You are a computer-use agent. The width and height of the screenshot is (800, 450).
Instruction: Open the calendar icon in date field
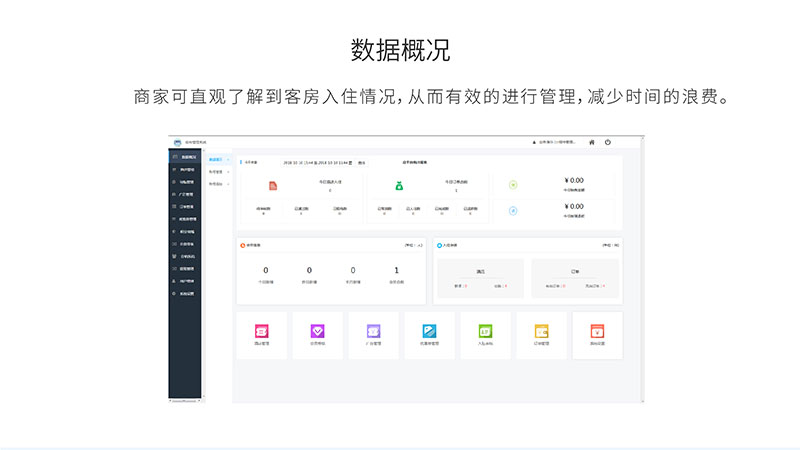(350, 163)
